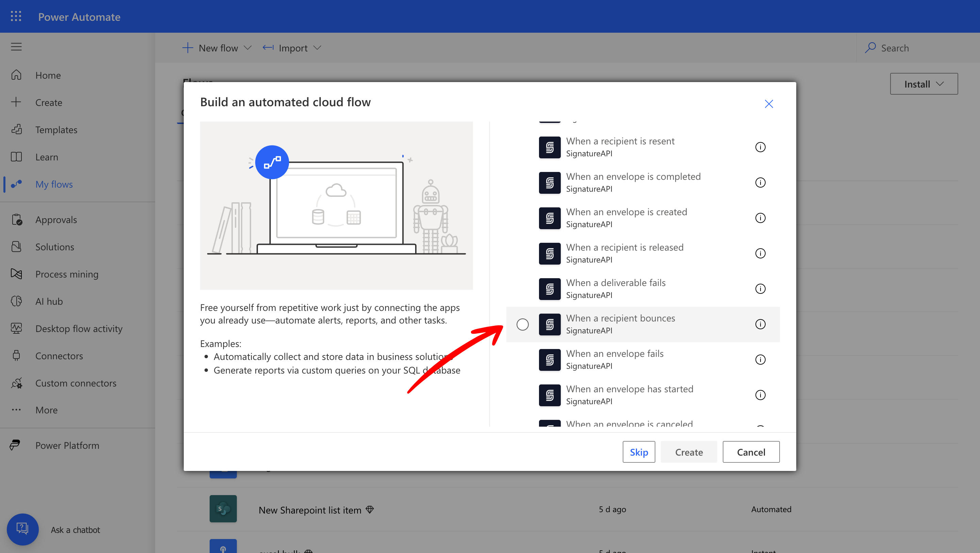Choose the 'When an envelope fails' trigger
The width and height of the screenshot is (980, 553).
click(x=615, y=353)
